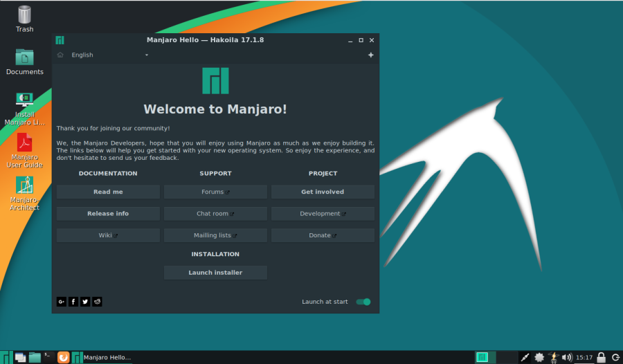This screenshot has height=364, width=623.
Task: Click the Release info button
Action: [x=108, y=214]
